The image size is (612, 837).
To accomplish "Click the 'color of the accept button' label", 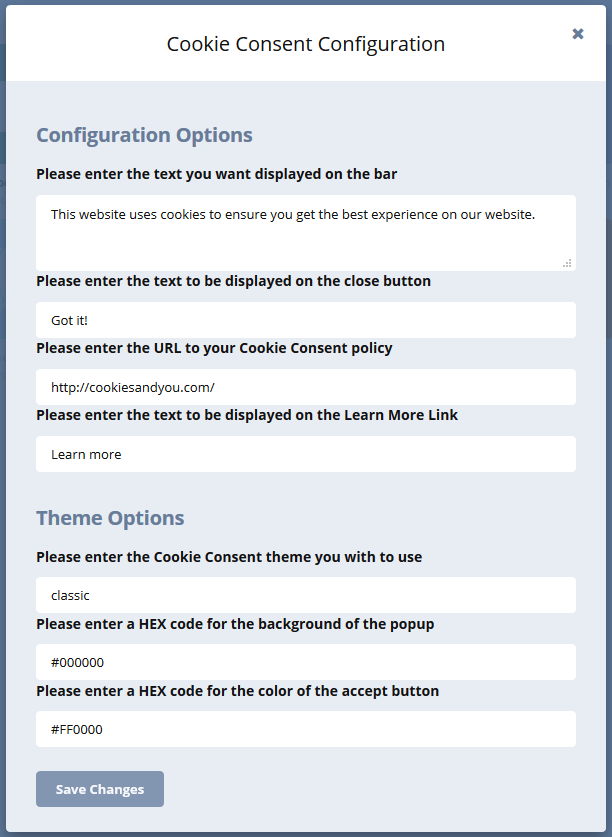I will click(237, 691).
